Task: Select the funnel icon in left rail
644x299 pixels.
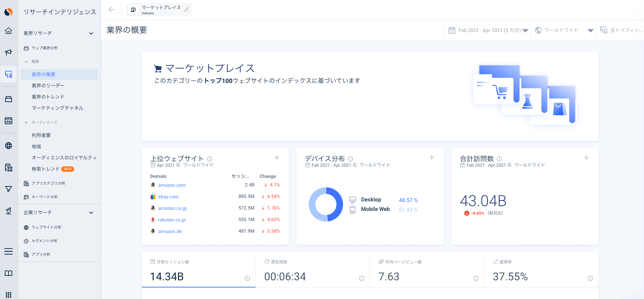Action: point(9,189)
